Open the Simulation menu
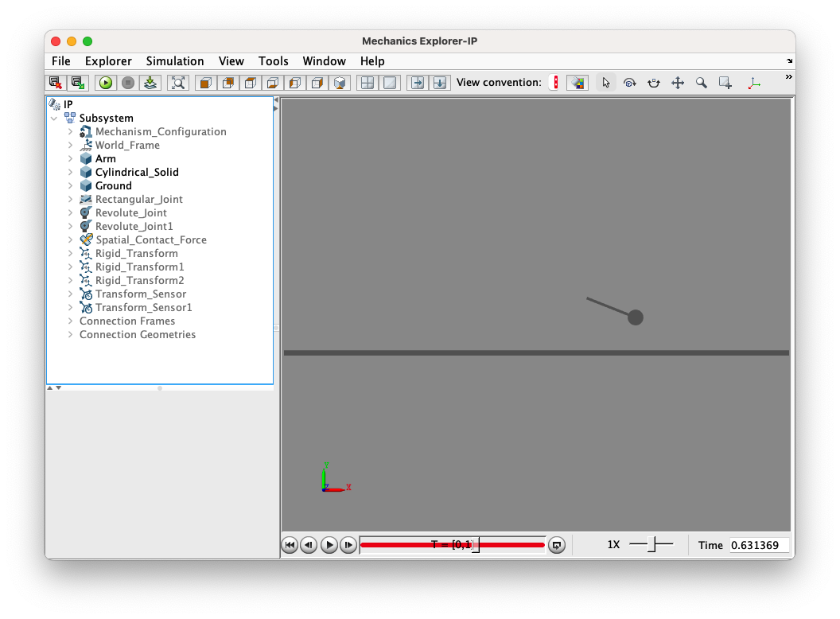This screenshot has width=840, height=619. (175, 61)
